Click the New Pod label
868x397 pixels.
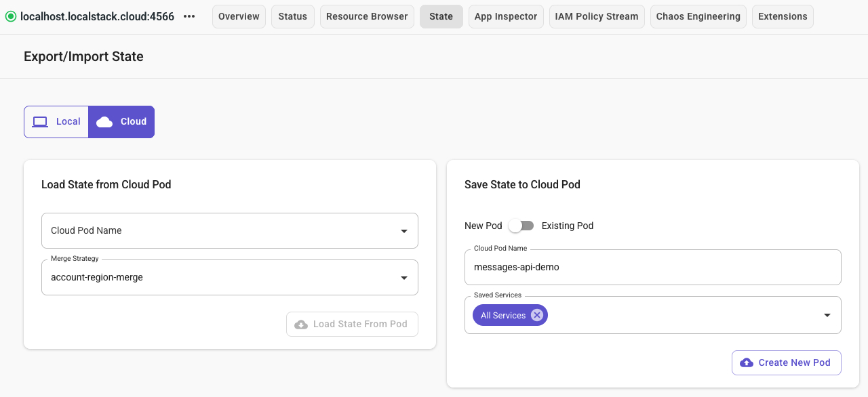484,226
